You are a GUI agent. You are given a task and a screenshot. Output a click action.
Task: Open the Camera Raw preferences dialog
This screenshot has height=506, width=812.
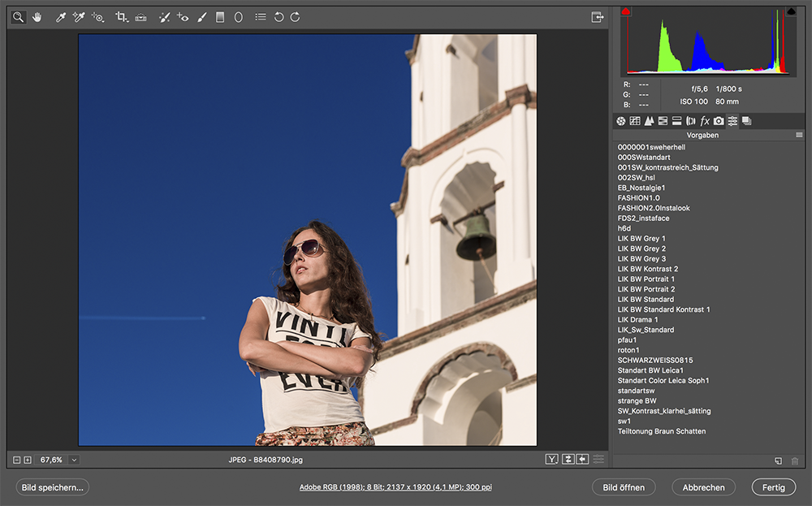pyautogui.click(x=261, y=17)
